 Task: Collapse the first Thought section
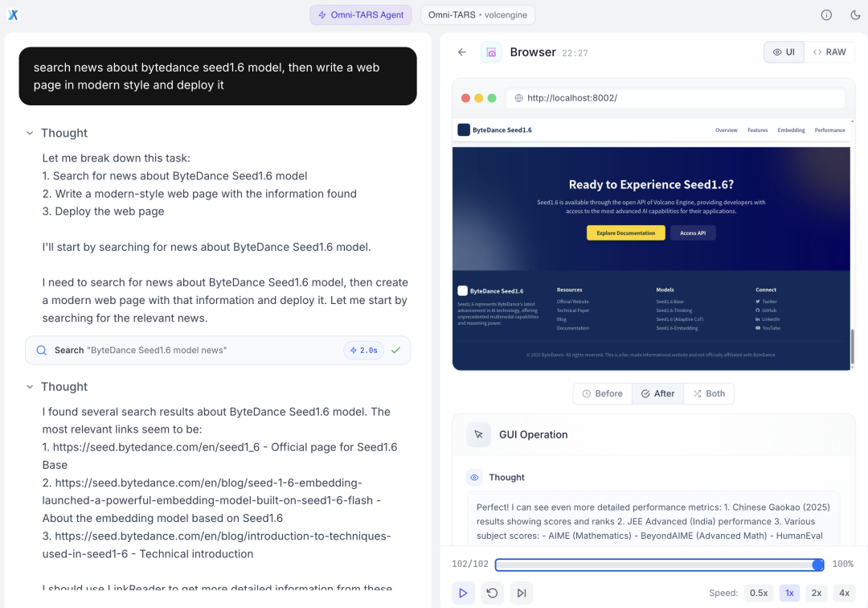[30, 133]
